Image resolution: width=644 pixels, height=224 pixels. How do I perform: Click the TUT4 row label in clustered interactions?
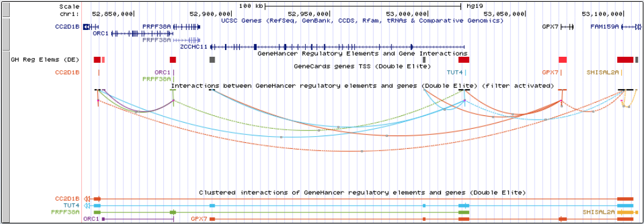pos(72,206)
